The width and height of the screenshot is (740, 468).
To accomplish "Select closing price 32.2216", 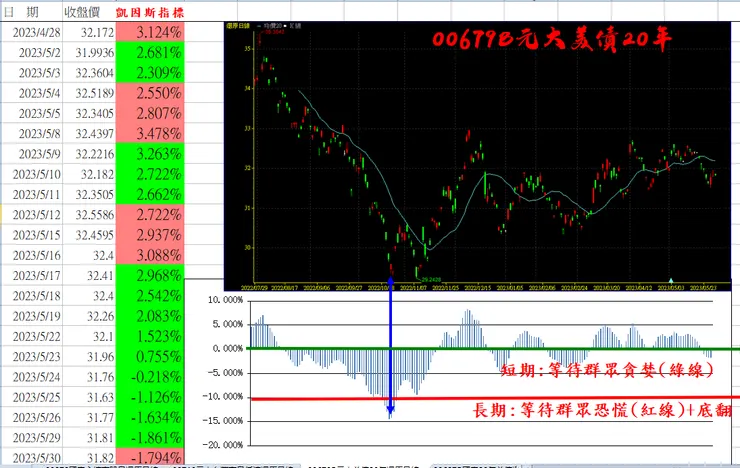I will pyautogui.click(x=89, y=154).
